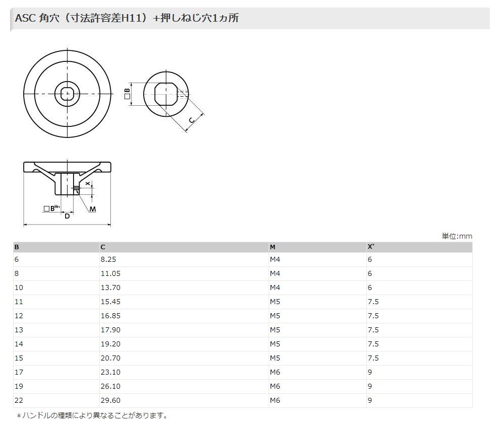Click the handwheel front view diagram
The image size is (504, 428).
(x=67, y=94)
